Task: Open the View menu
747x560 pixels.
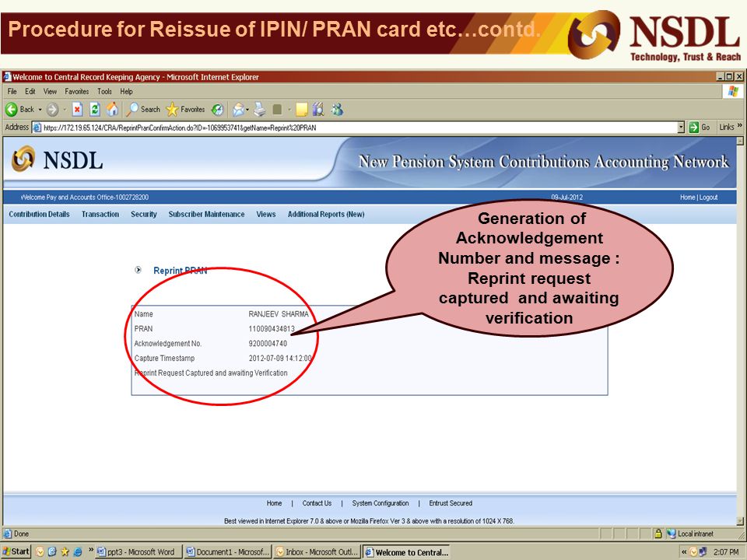Action: 50,92
